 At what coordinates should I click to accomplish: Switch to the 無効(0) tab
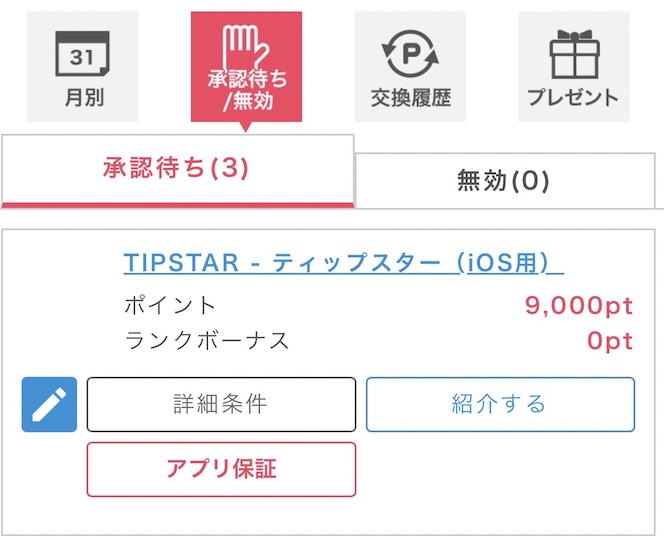pos(504,181)
